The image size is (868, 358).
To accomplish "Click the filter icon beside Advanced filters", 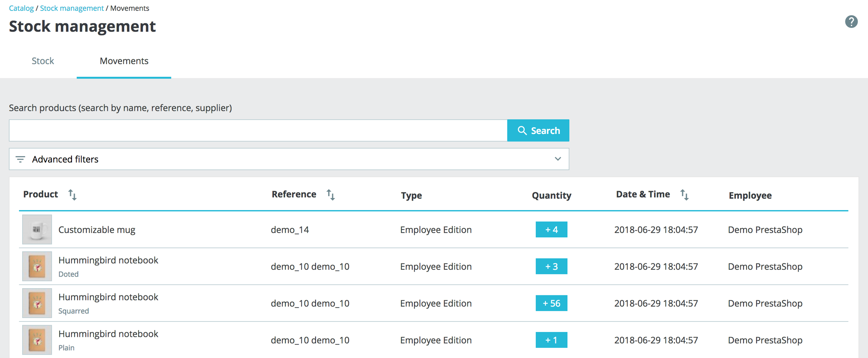I will coord(20,160).
